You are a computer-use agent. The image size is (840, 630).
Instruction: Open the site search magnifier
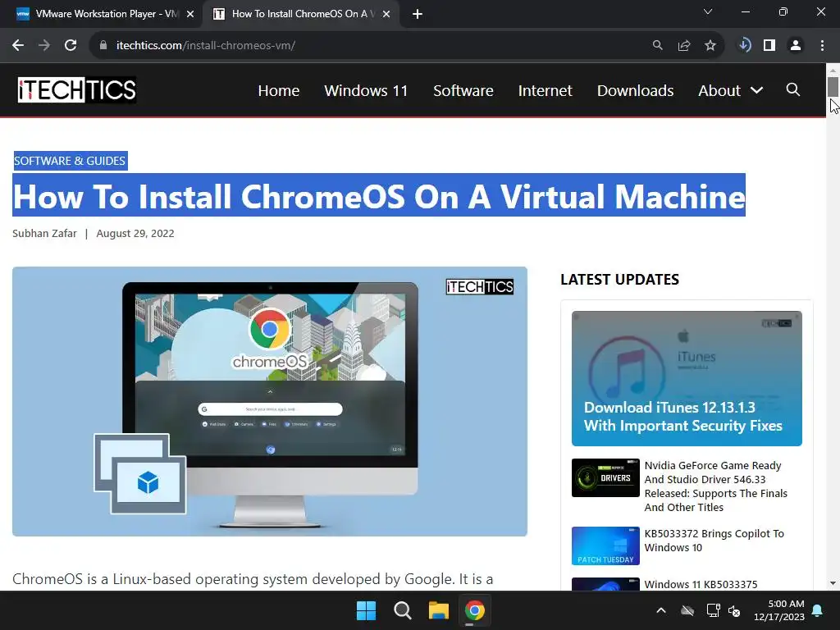click(793, 89)
